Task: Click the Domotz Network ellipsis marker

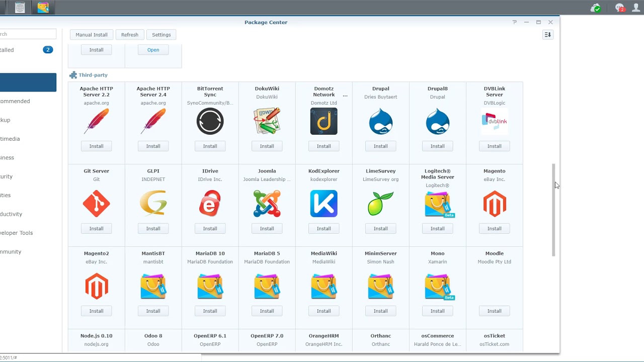Action: [x=345, y=95]
